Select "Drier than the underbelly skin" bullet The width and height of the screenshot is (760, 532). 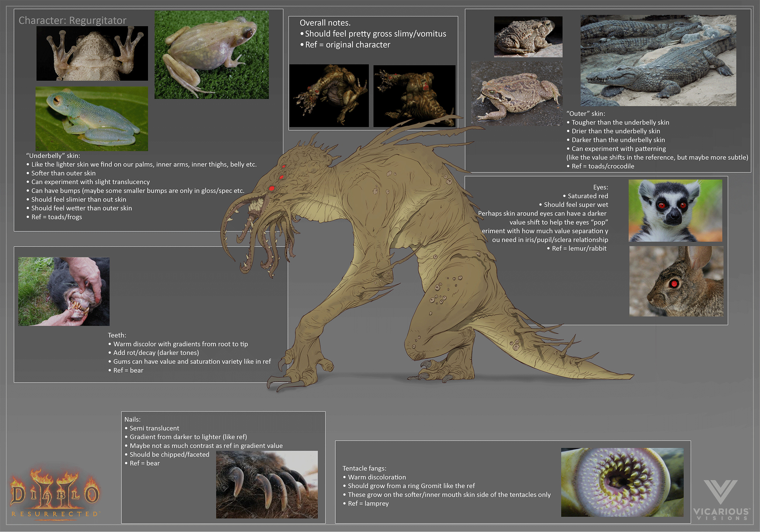[x=613, y=131]
